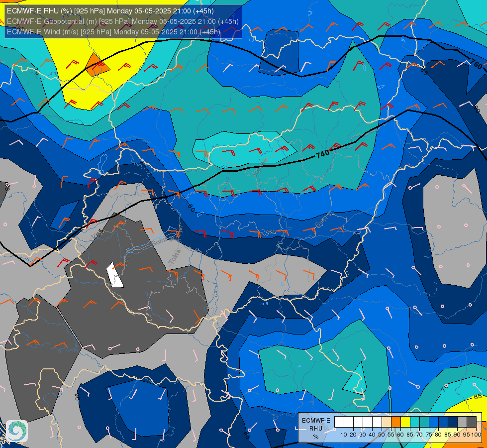This screenshot has height=448, width=487.
Task: Select the dark gray 95-100 legend swatch
Action: pyautogui.click(x=472, y=422)
